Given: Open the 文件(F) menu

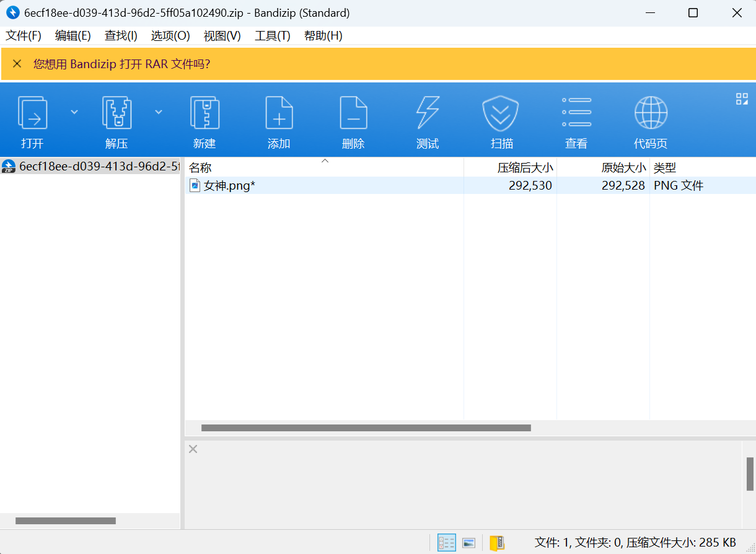Looking at the screenshot, I should 24,36.
